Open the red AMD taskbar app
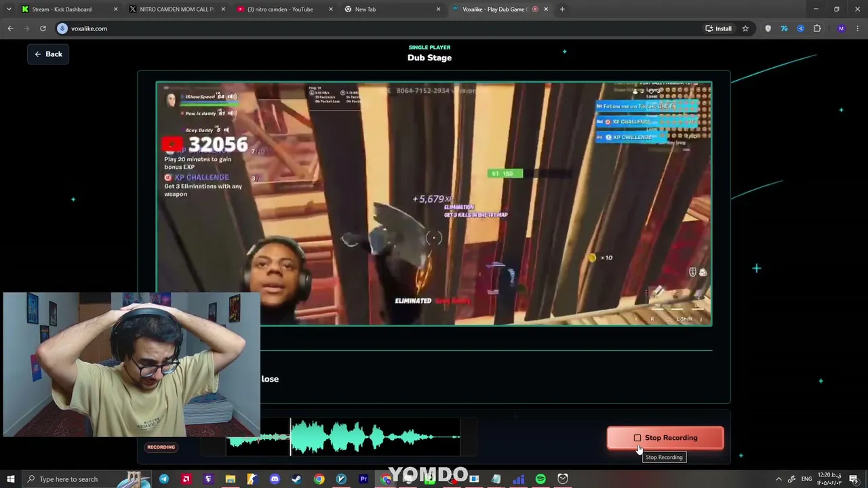The height and width of the screenshot is (488, 868). pyautogui.click(x=186, y=479)
